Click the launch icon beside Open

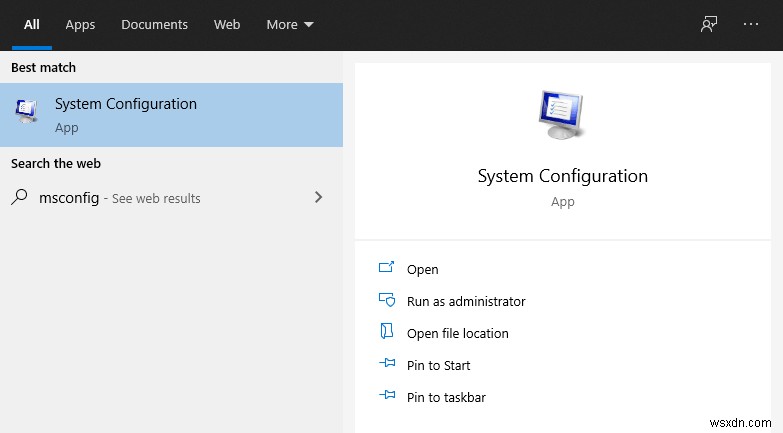(x=387, y=269)
